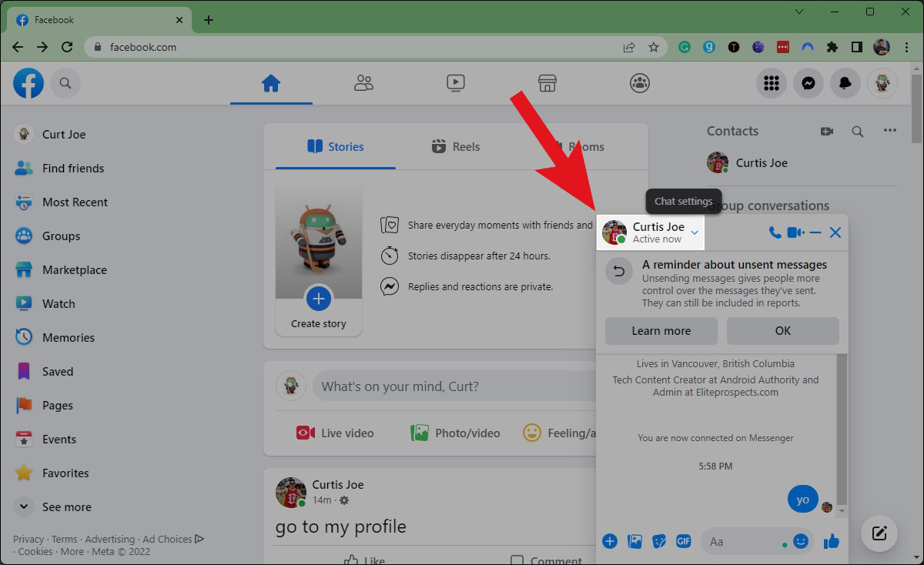Click the What's on your mind field
924x565 pixels.
click(x=454, y=386)
